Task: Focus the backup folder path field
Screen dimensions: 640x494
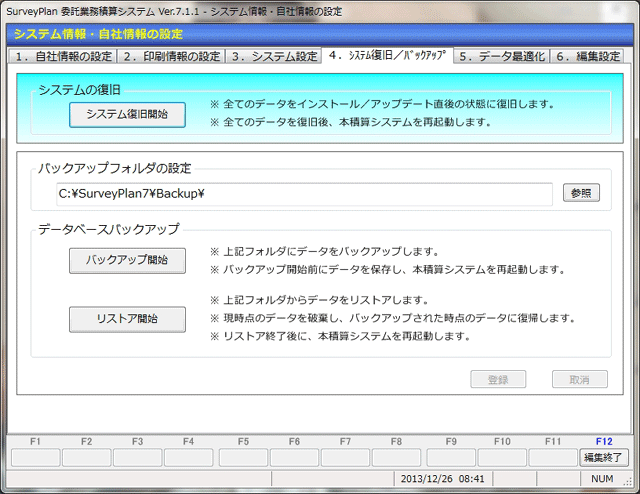Action: click(x=304, y=194)
